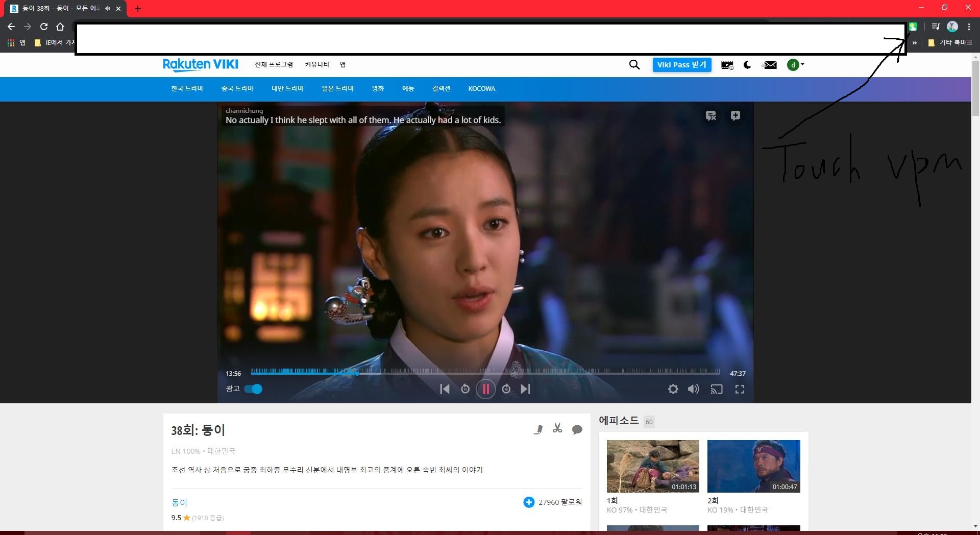Open the 앱 menu item on Viki

tap(342, 64)
